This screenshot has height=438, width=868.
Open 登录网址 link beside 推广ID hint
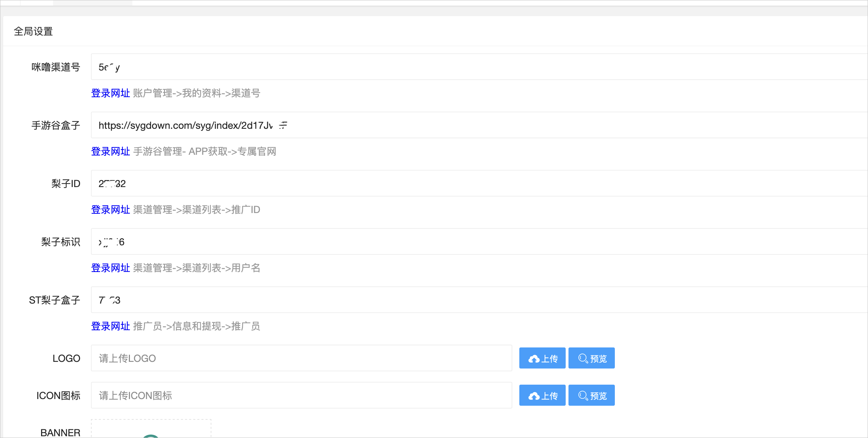click(x=111, y=210)
